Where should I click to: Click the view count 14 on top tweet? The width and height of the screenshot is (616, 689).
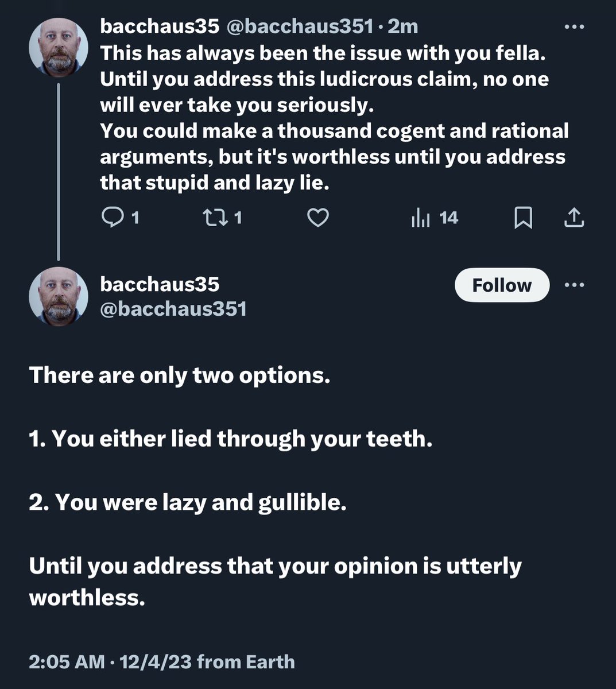click(x=448, y=218)
